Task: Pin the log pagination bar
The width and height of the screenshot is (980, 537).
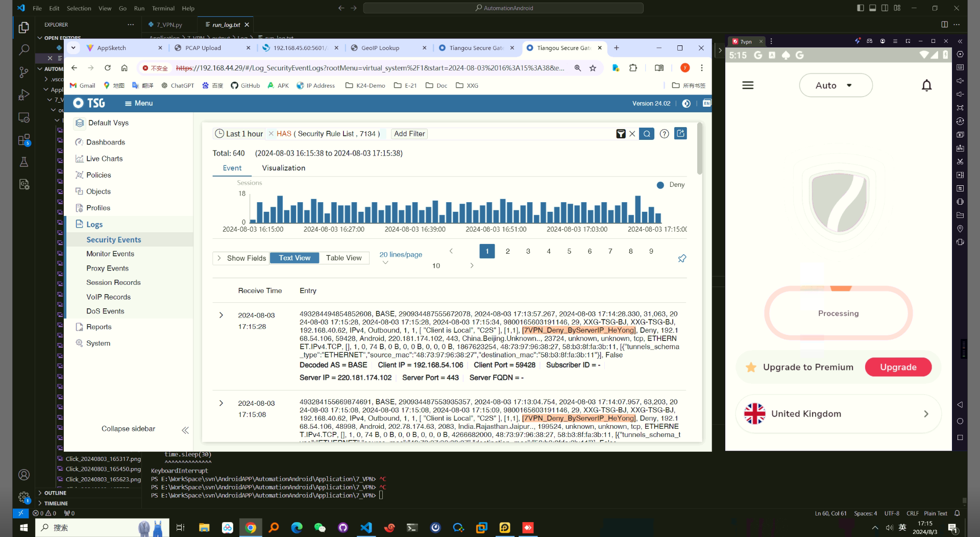Action: pos(682,258)
